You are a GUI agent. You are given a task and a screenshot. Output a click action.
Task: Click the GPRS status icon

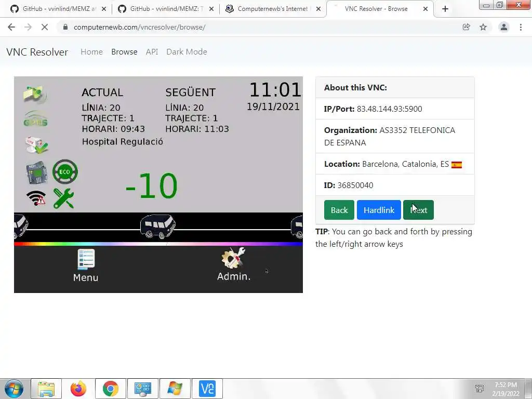tap(36, 119)
